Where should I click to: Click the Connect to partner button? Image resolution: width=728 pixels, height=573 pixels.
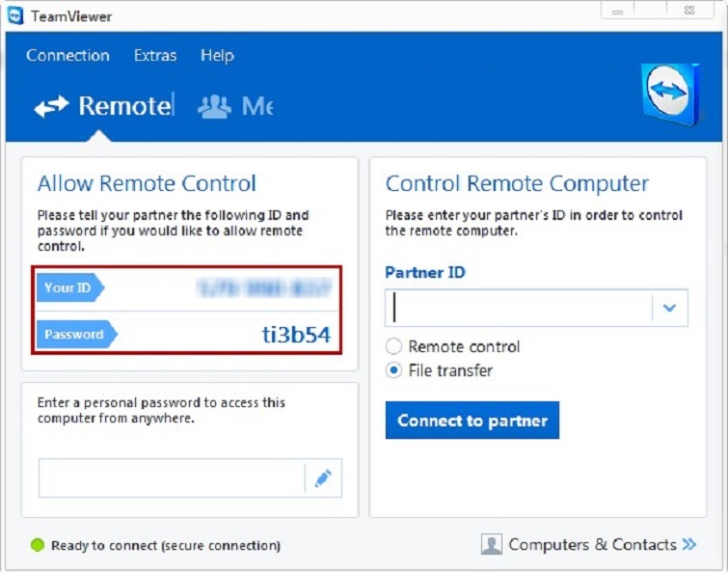click(472, 421)
